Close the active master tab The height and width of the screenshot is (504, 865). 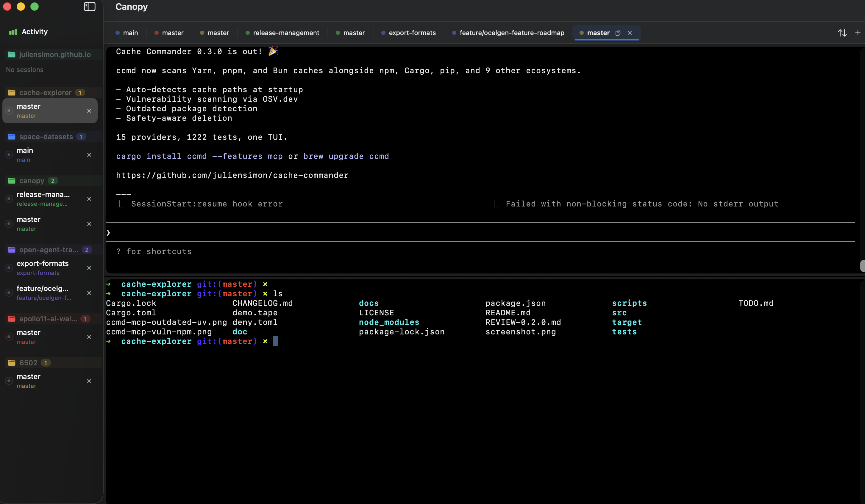(630, 33)
